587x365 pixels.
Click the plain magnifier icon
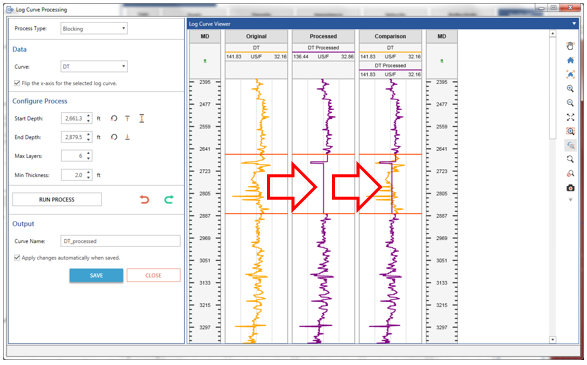point(570,159)
